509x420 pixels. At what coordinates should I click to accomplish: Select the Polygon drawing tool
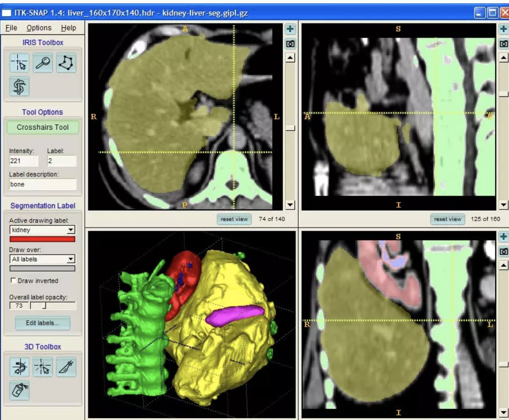pos(66,63)
